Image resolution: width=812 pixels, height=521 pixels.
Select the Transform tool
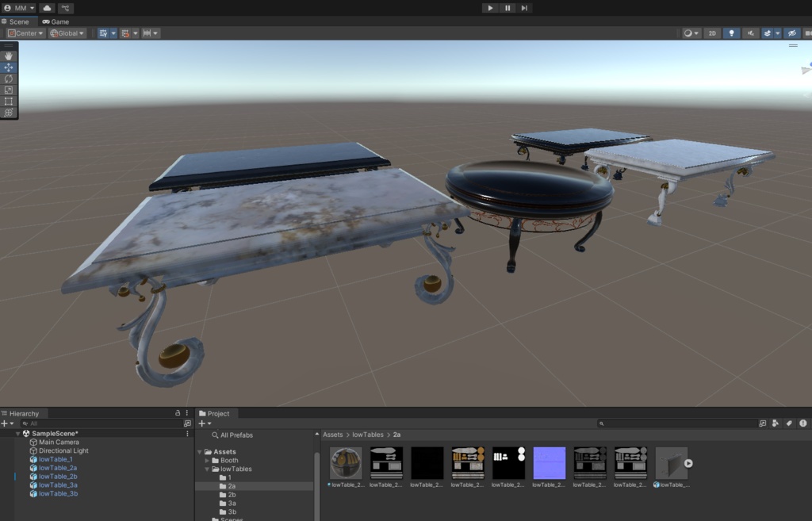[9, 113]
